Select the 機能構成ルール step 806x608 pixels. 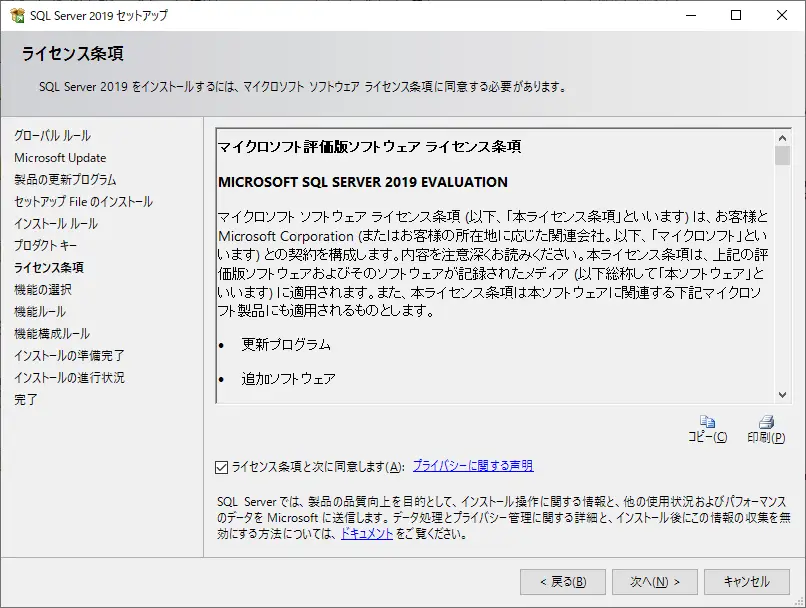[x=52, y=334]
